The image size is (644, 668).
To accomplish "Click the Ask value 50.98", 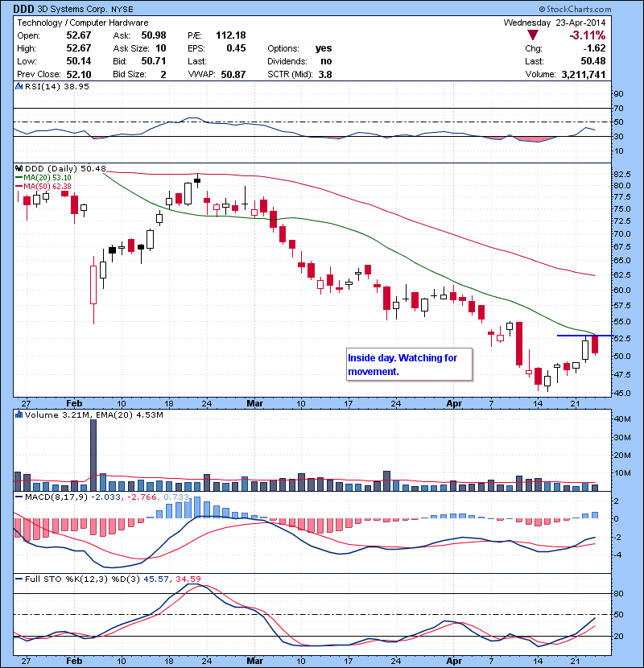I will [154, 35].
